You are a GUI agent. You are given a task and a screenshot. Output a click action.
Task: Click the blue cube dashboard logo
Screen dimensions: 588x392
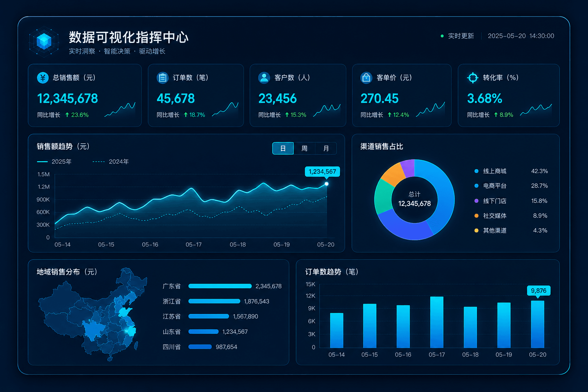click(x=44, y=41)
